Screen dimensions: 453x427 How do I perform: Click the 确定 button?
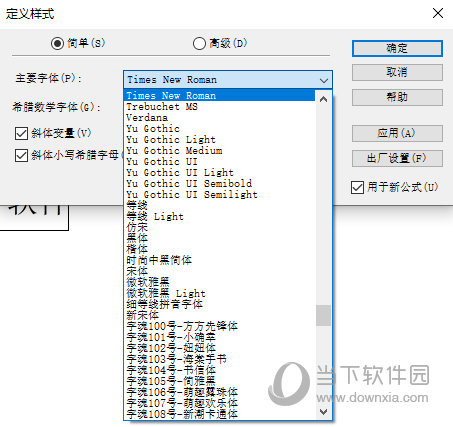tap(397, 49)
